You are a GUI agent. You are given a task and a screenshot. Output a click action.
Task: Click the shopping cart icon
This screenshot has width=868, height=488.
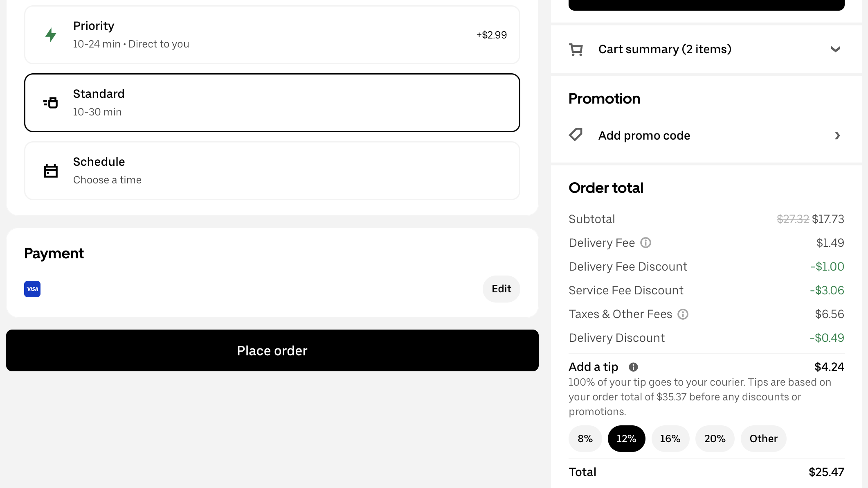(x=576, y=50)
